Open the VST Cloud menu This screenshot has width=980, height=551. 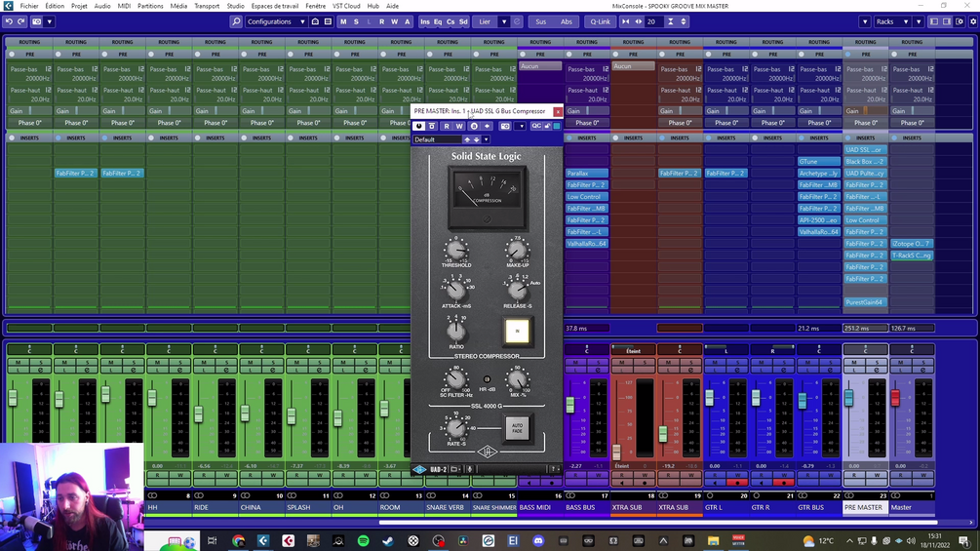(345, 6)
